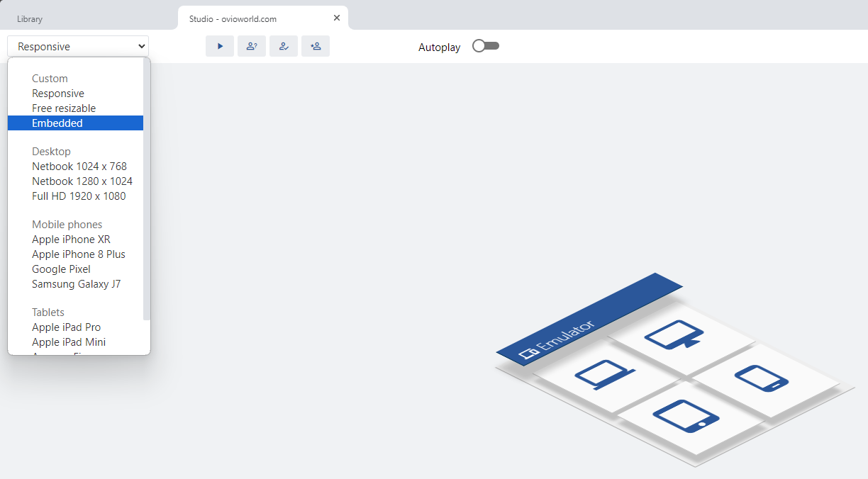Close the Studio - ovioworld.com tab

[337, 18]
